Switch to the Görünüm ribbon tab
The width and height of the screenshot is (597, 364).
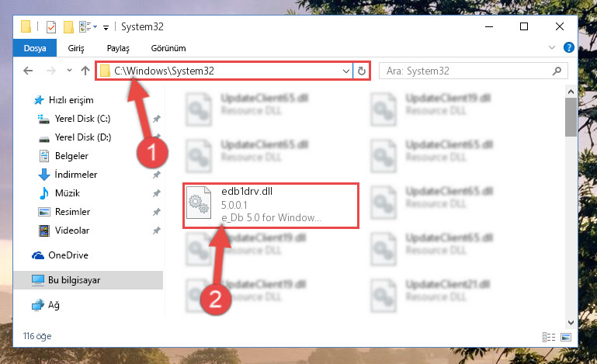(x=168, y=48)
